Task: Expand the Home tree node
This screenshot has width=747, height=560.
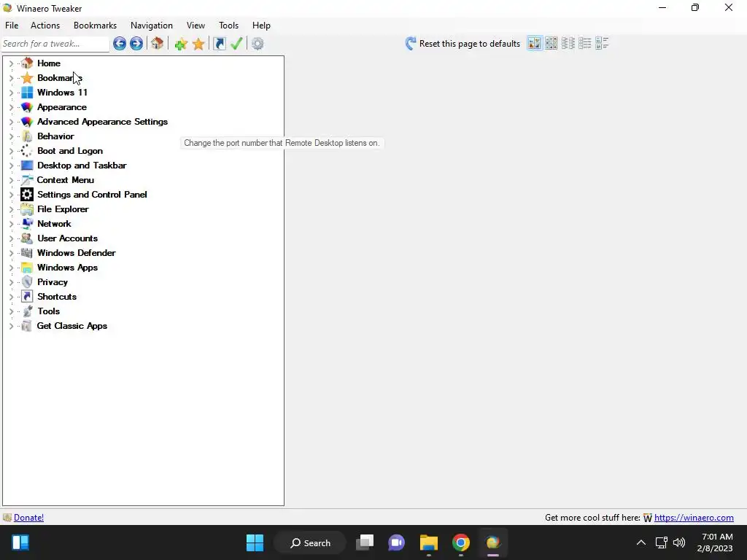Action: (x=11, y=63)
